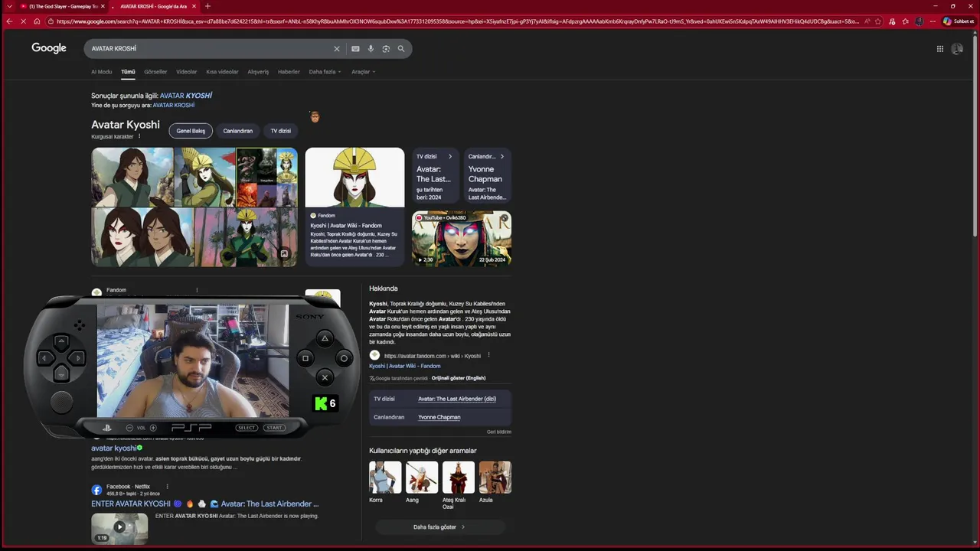Open options beside the avatar.fandom.com URL
This screenshot has height=551, width=980.
tap(488, 355)
